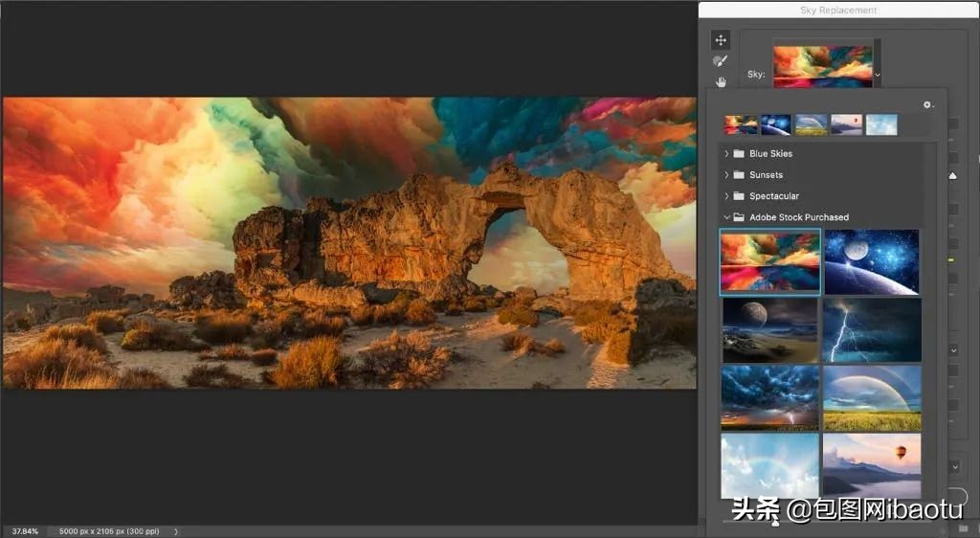980x538 pixels.
Task: Collapse the Adobe Stock Purchased group chevron
Action: [x=726, y=217]
